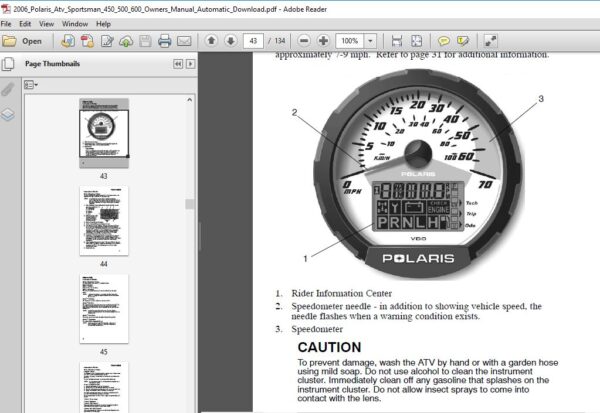Viewport: 600px width, 413px height.
Task: Click the upload to cloud icon
Action: click(x=126, y=41)
